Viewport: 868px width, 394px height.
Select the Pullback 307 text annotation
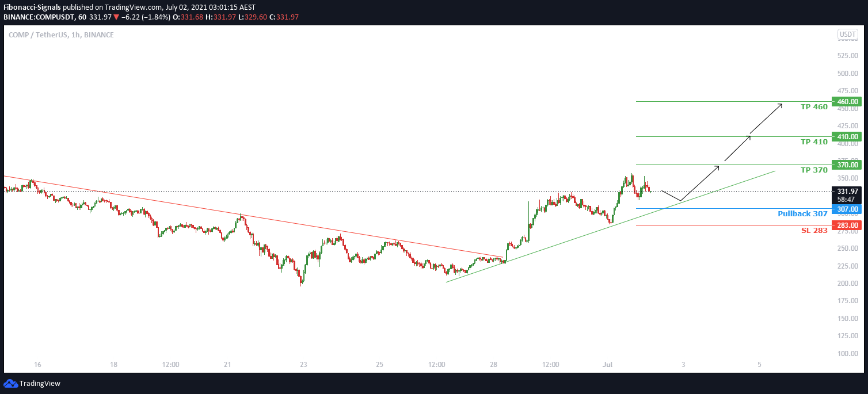pos(802,214)
